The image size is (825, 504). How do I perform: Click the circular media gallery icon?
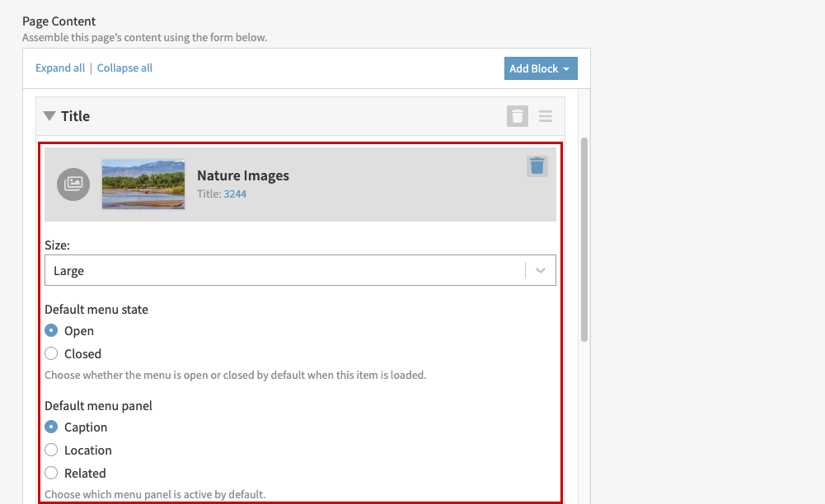coord(73,184)
